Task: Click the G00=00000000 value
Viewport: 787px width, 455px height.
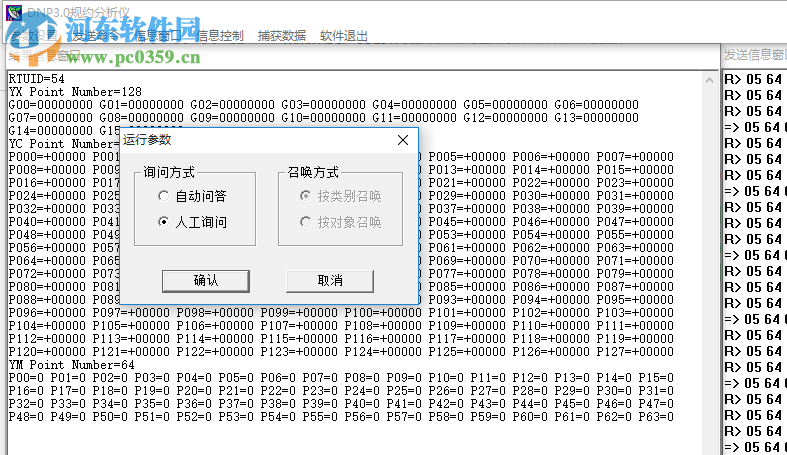Action: coord(51,105)
